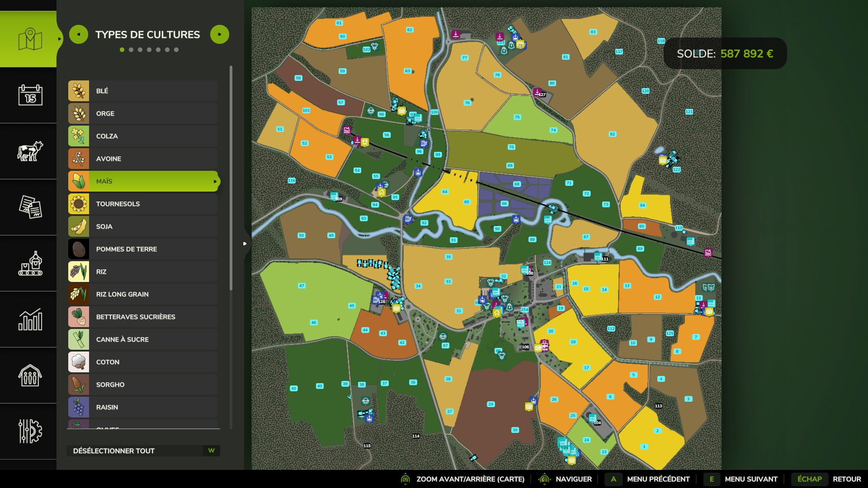Select field 47 on the map
The image size is (868, 488).
coord(302,286)
